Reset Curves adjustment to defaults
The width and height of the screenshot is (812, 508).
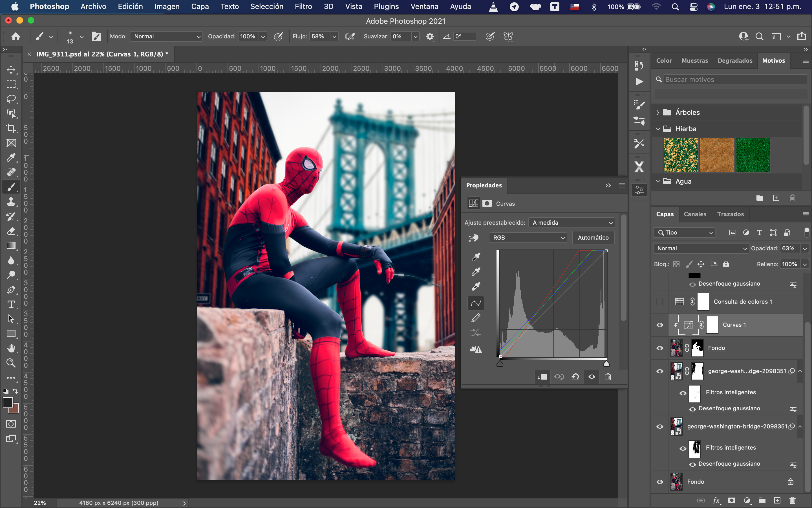click(x=575, y=377)
